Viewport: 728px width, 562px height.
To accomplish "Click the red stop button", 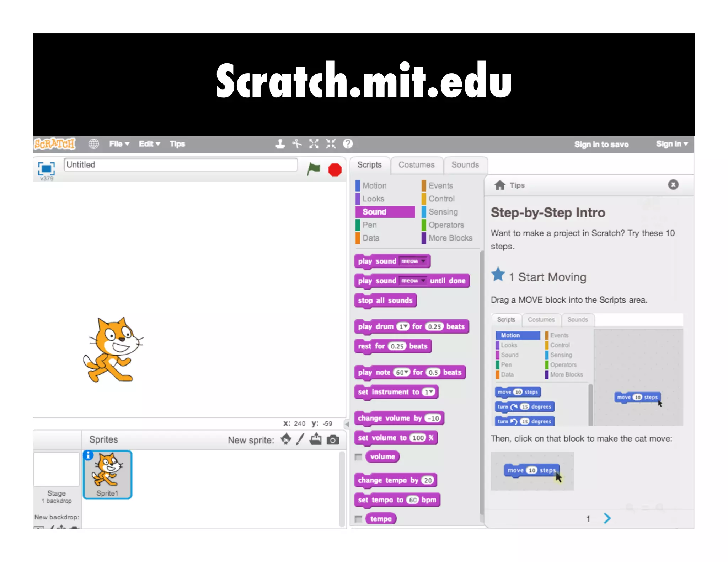I will tap(334, 170).
